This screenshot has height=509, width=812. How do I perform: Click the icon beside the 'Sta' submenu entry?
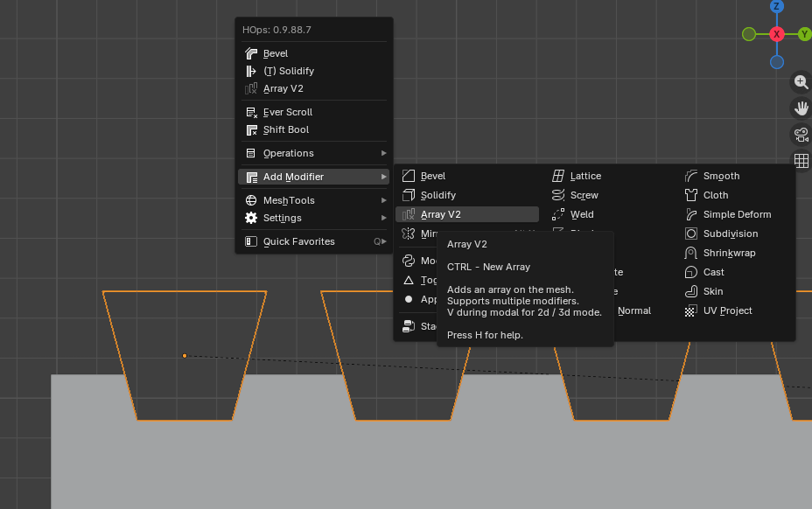pyautogui.click(x=409, y=326)
